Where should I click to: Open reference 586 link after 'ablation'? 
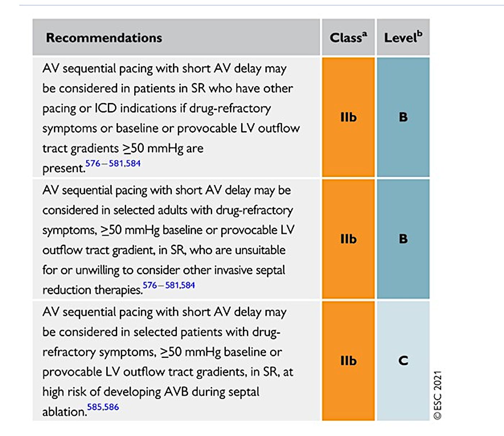click(x=112, y=407)
